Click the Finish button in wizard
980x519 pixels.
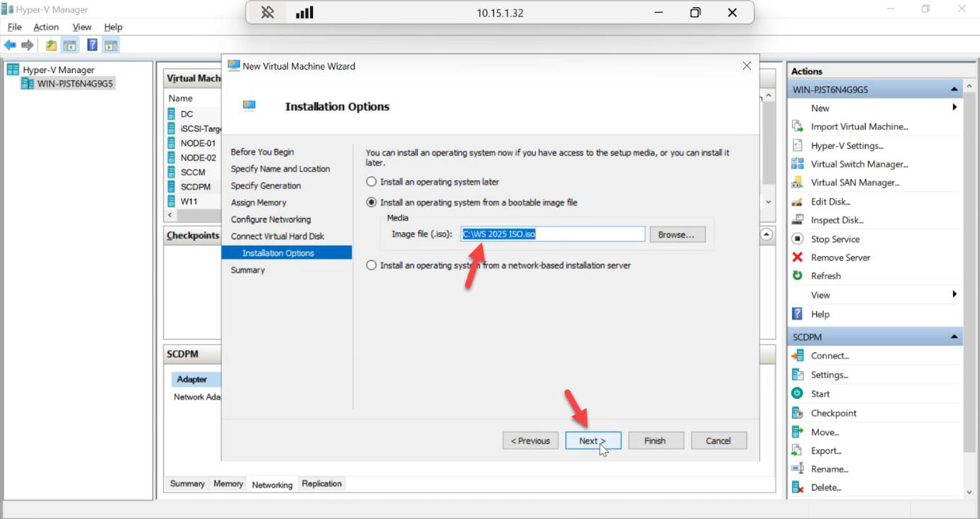656,441
